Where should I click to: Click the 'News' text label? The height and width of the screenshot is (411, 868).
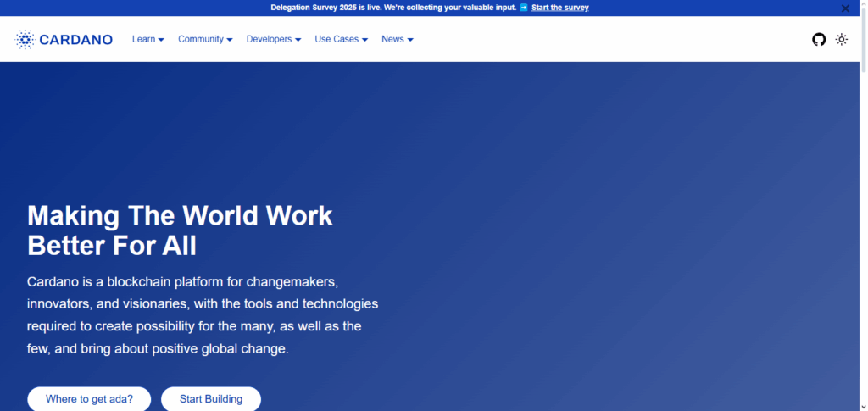[x=392, y=39]
